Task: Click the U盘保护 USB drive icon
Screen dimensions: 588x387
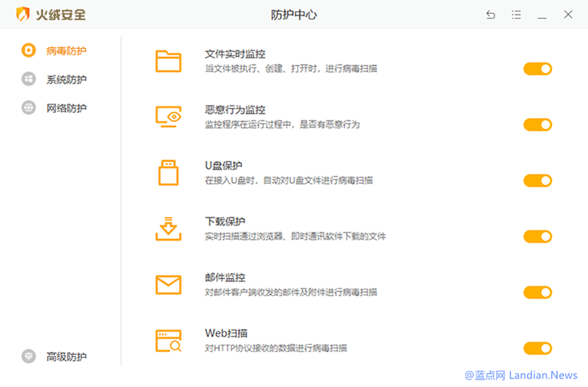Action: pos(168,172)
